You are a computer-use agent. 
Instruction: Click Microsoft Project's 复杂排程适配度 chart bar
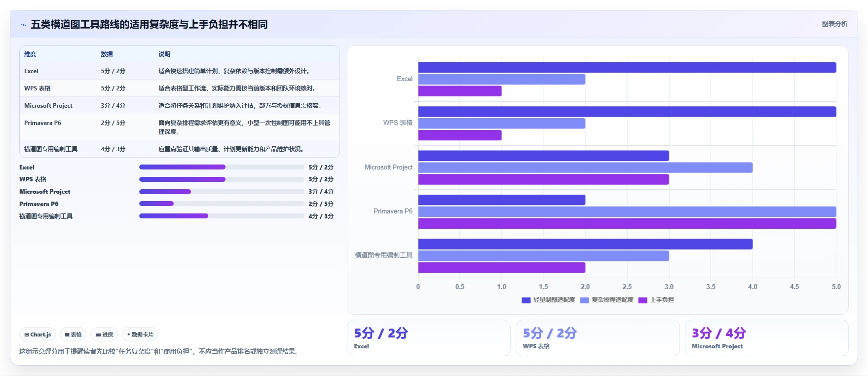point(585,167)
